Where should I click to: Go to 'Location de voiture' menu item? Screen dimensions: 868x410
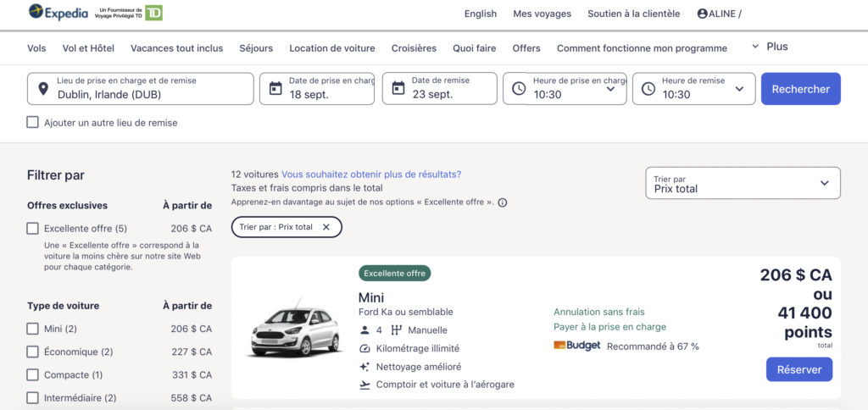(x=331, y=48)
